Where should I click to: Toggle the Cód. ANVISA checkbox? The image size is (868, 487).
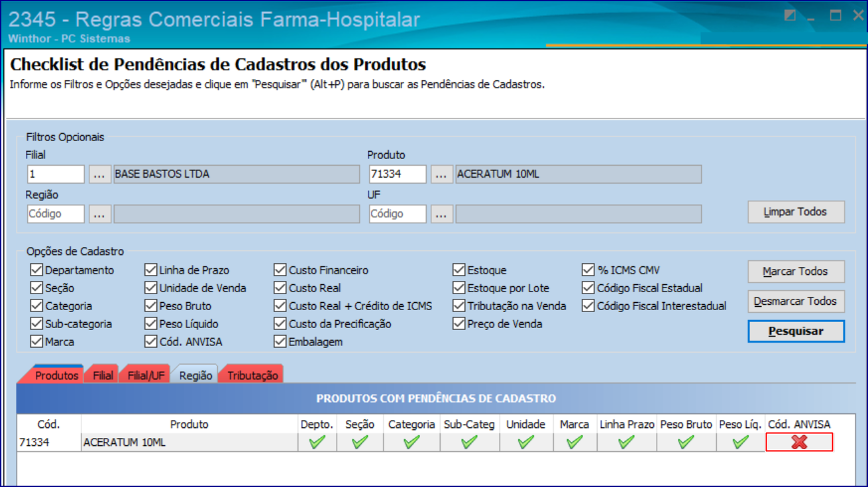151,342
